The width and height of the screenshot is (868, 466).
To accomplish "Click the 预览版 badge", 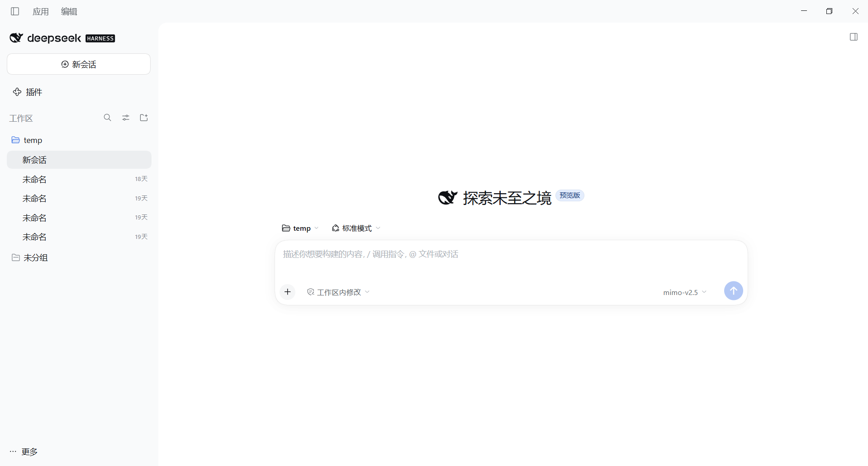I will [570, 195].
